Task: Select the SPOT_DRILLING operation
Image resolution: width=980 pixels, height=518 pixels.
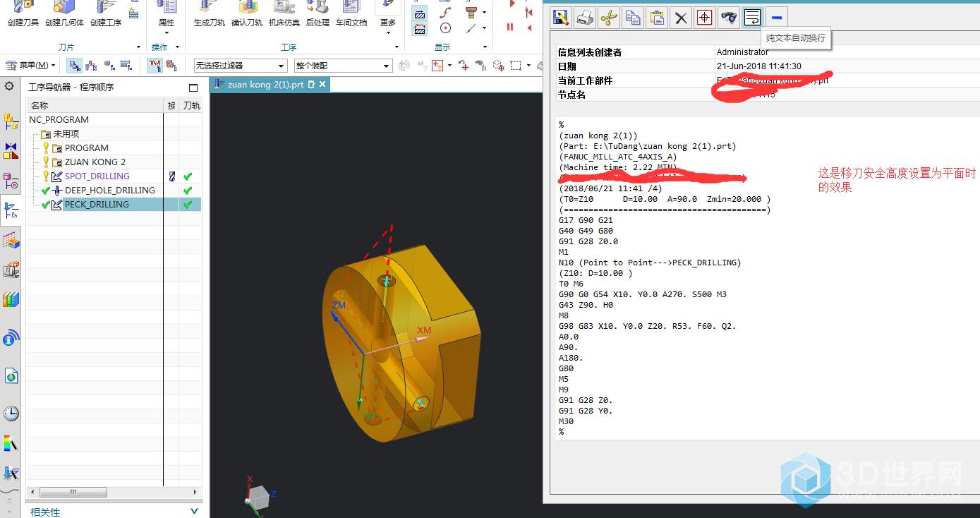Action: 97,176
